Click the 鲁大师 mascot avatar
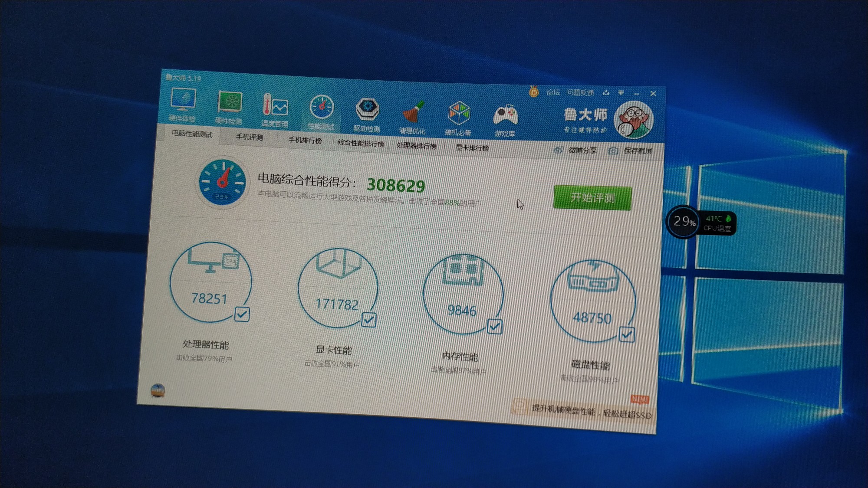Viewport: 868px width, 488px height. [x=634, y=120]
